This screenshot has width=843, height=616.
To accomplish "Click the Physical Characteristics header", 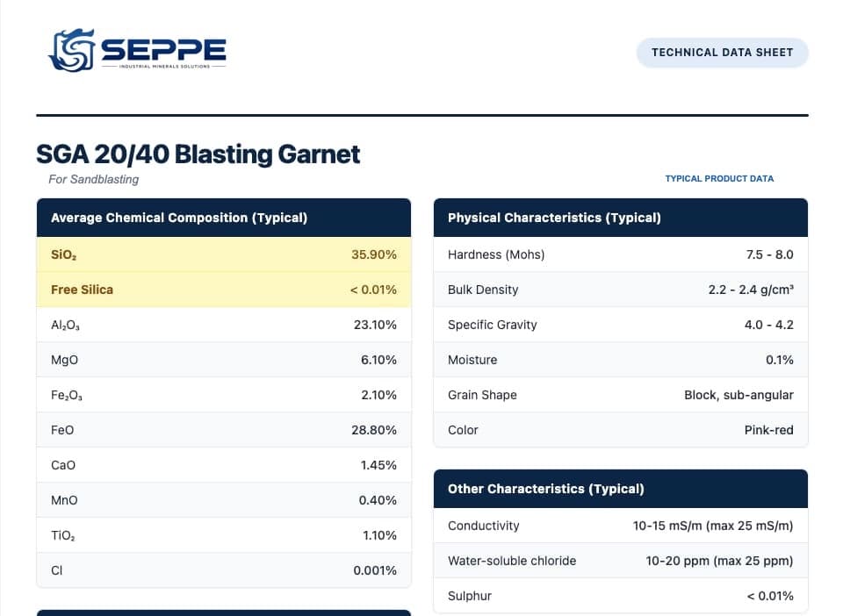I will pos(621,218).
